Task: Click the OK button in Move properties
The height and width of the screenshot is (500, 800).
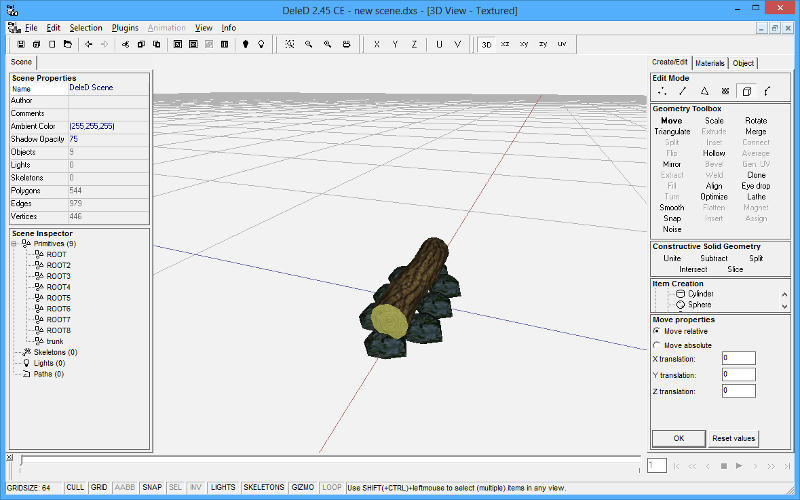Action: coord(679,438)
